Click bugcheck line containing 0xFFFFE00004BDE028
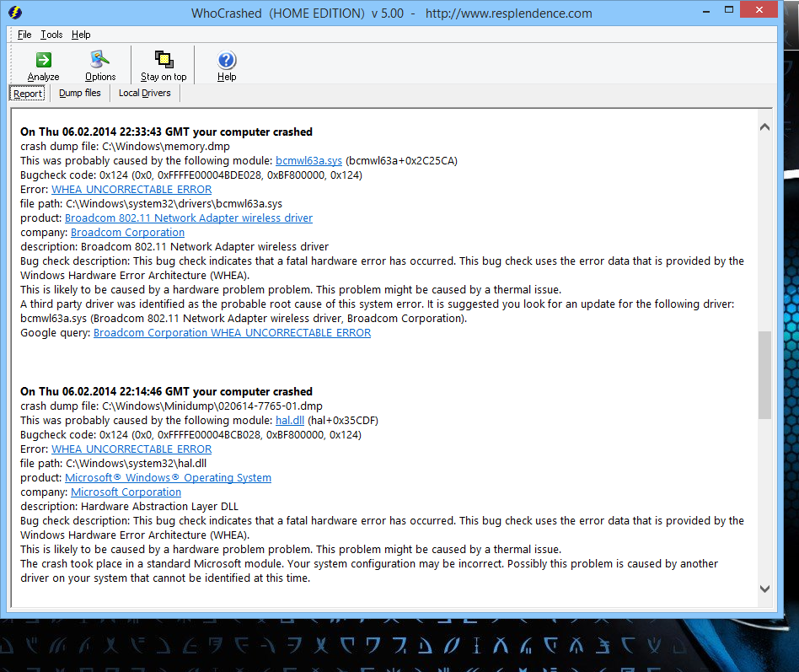The height and width of the screenshot is (672, 799). 191,175
